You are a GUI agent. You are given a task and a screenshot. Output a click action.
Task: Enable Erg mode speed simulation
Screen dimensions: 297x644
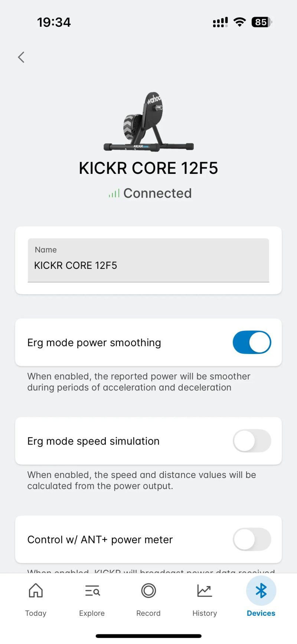coord(252,441)
